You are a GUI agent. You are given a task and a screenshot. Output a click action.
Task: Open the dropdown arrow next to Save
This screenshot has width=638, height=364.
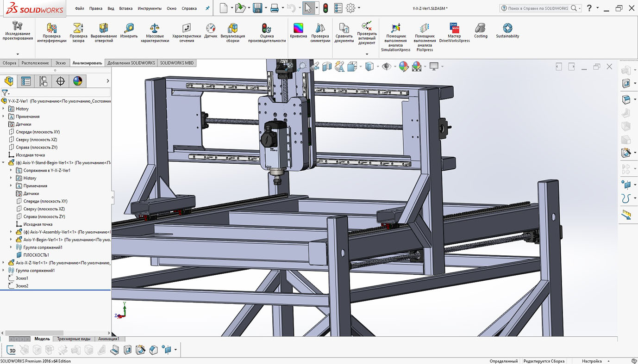click(266, 8)
